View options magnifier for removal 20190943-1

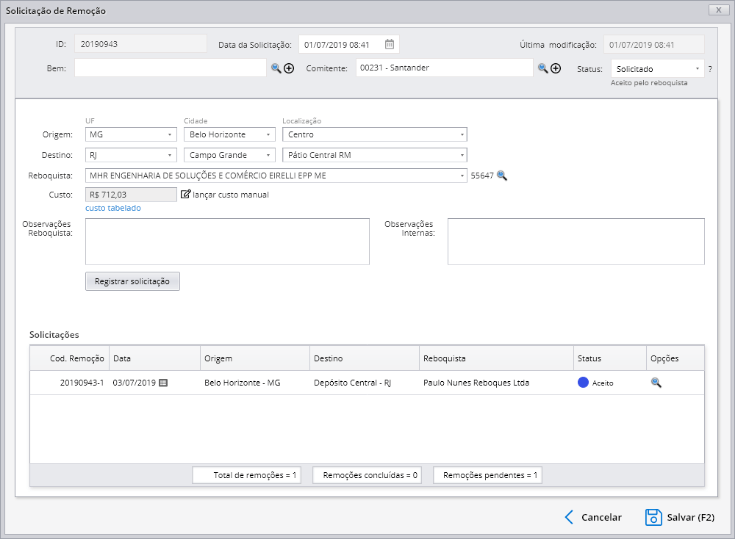coord(656,382)
